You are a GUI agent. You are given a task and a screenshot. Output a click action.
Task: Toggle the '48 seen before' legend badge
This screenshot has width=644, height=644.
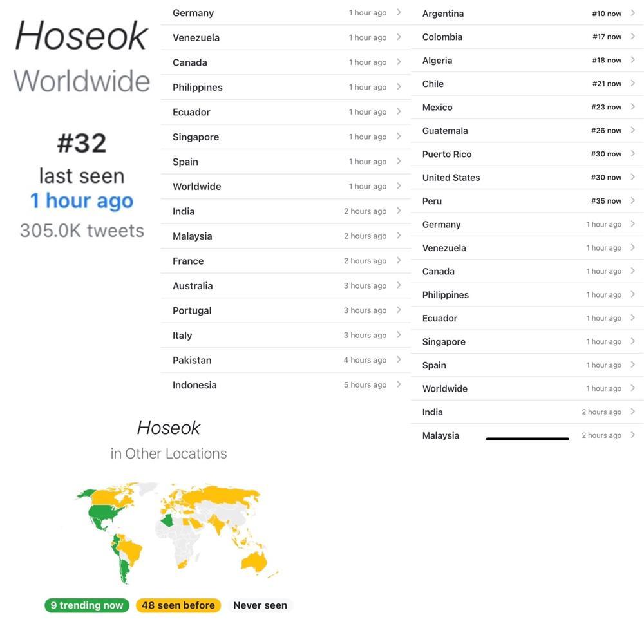178,605
